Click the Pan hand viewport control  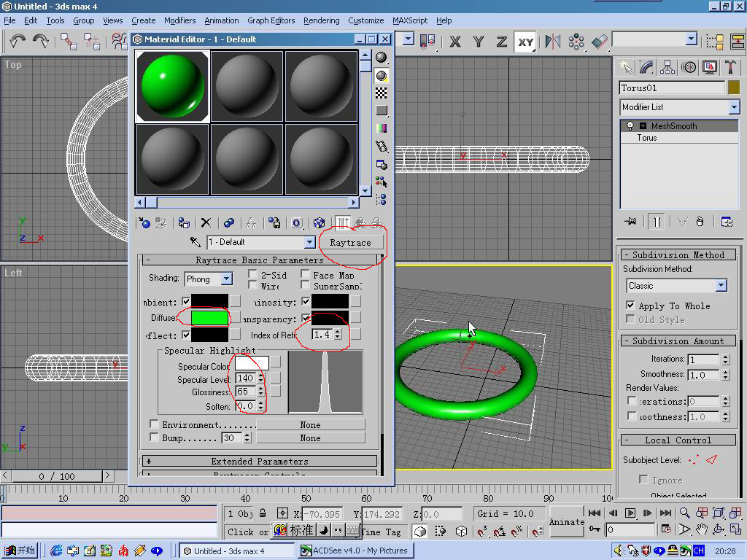[x=702, y=529]
